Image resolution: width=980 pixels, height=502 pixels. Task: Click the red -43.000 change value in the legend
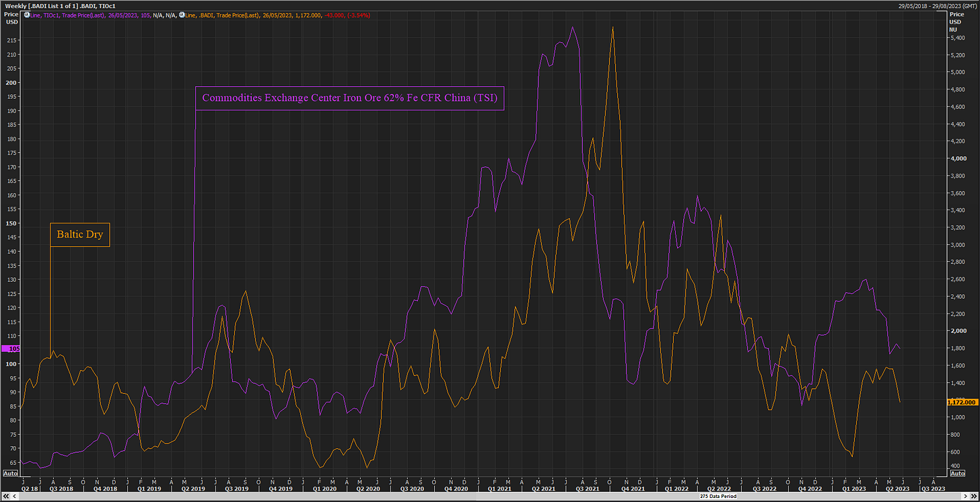pos(333,15)
